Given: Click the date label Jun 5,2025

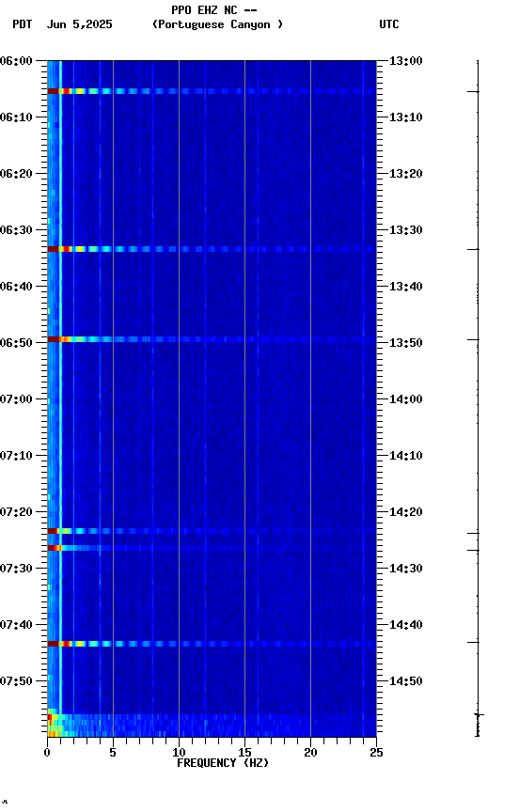Looking at the screenshot, I should [x=79, y=24].
